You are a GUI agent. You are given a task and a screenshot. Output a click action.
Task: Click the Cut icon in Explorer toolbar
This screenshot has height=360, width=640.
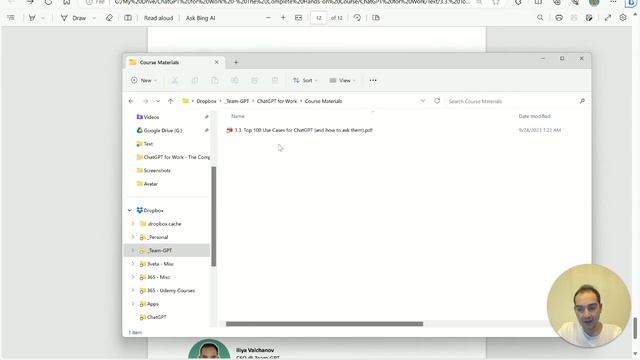175,80
